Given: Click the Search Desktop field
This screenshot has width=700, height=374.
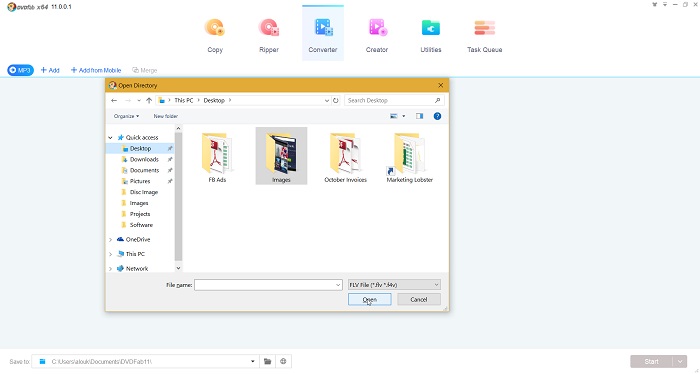Looking at the screenshot, I should (x=394, y=100).
